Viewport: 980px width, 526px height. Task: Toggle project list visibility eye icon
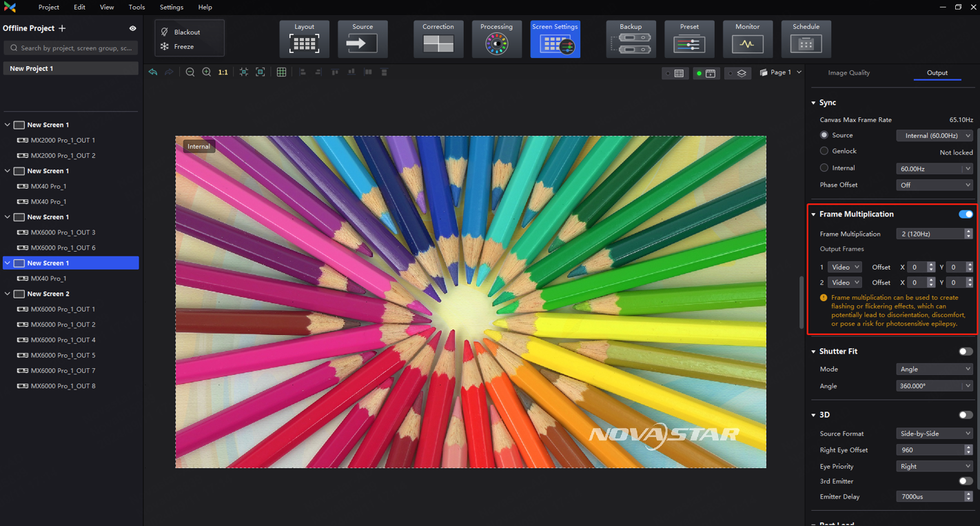coord(133,28)
